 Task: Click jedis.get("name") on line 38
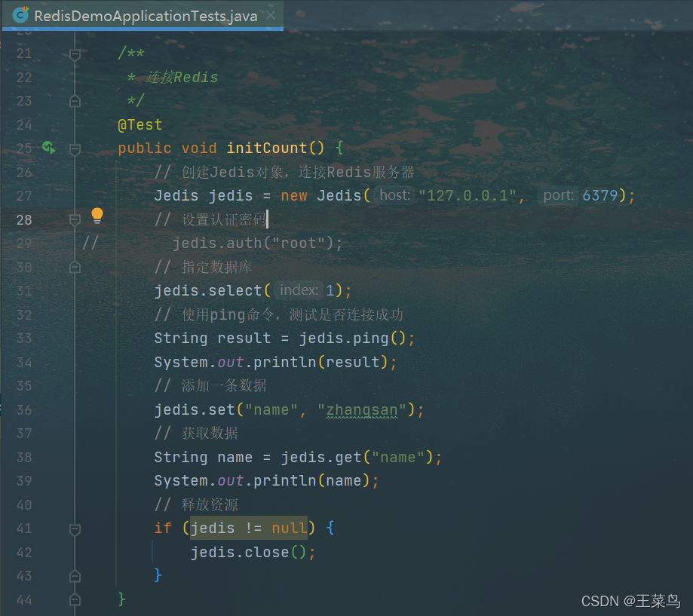tap(357, 458)
